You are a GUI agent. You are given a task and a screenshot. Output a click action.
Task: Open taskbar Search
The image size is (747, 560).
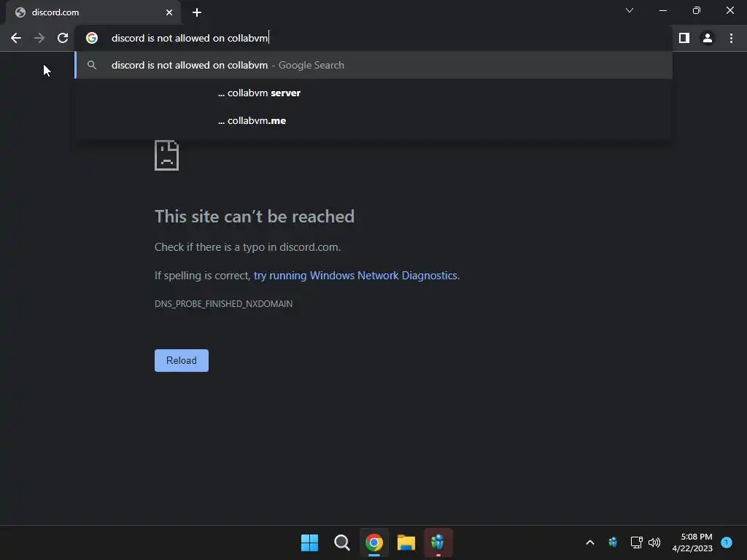342,542
